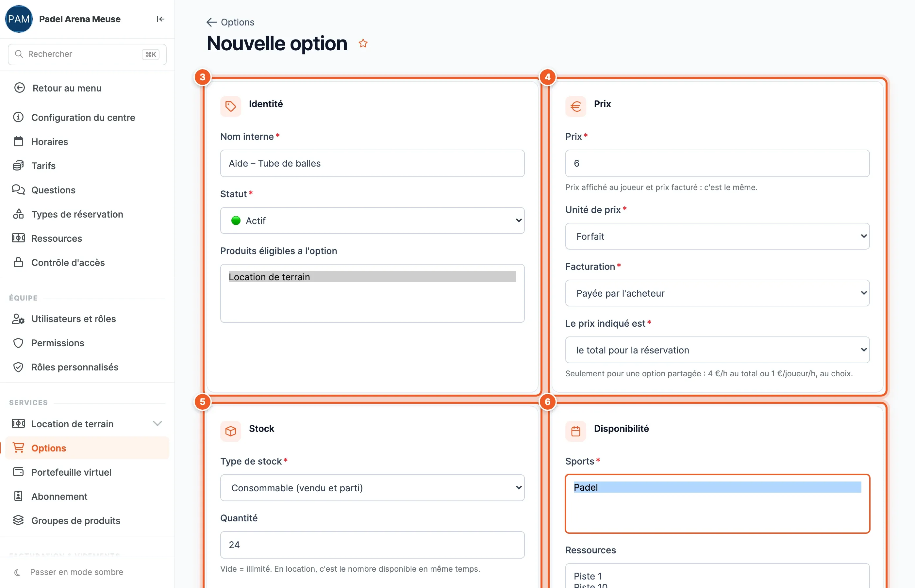Click the Nom interne input field
The width and height of the screenshot is (915, 588).
372,163
